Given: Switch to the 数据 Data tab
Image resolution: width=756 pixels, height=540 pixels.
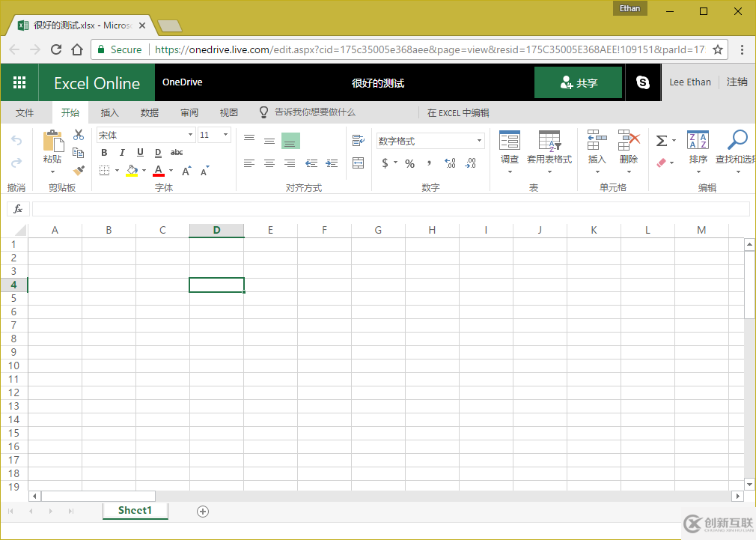Looking at the screenshot, I should click(x=150, y=113).
